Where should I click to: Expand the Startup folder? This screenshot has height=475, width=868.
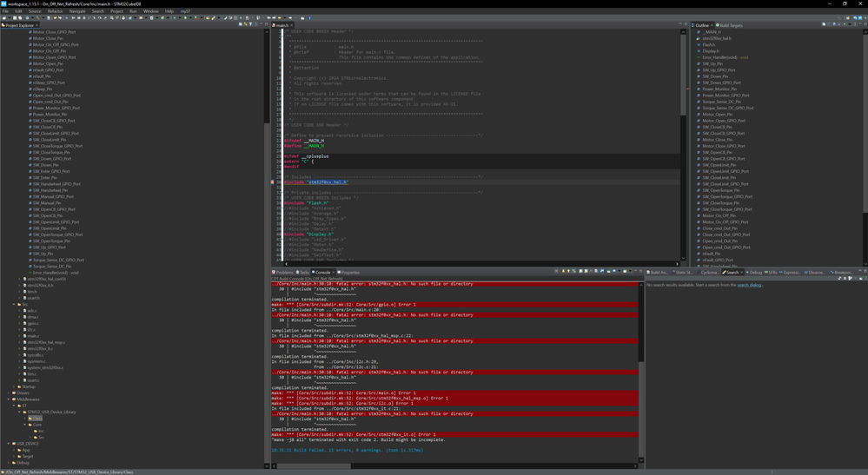coord(14,386)
